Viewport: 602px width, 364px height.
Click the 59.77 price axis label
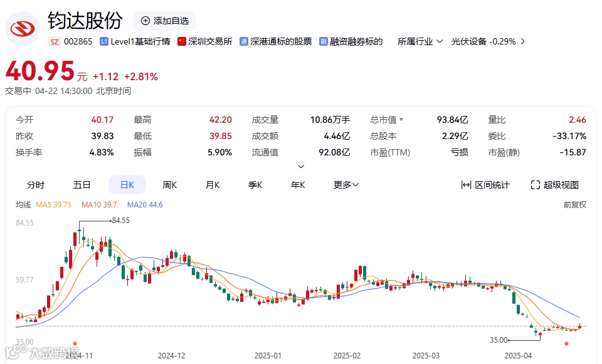[24, 280]
